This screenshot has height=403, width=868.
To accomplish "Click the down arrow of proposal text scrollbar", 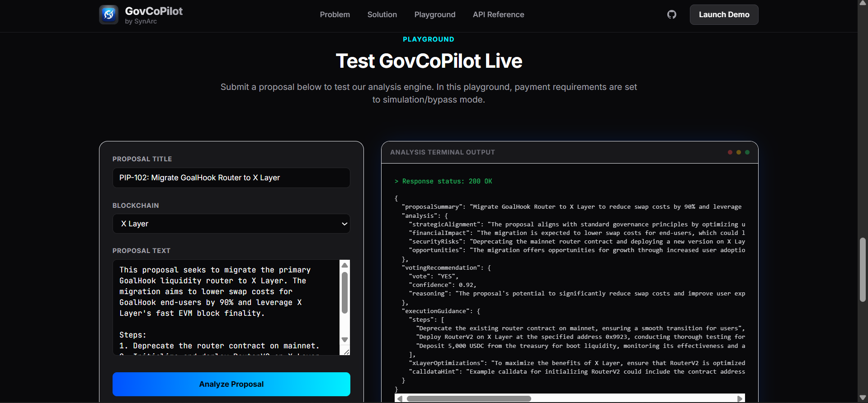I will tap(344, 340).
